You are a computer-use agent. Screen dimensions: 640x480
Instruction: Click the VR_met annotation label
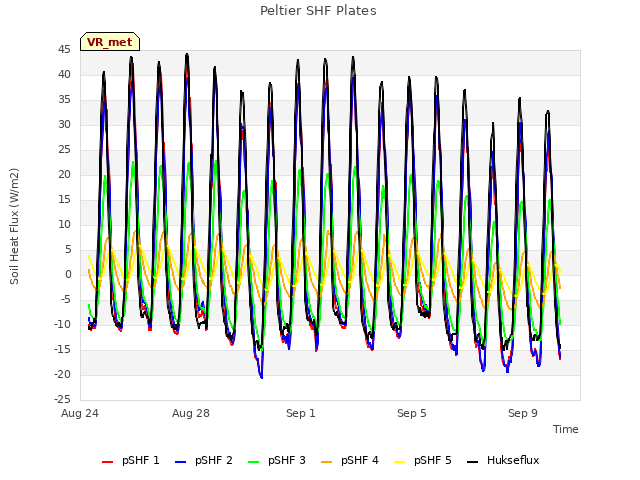(110, 42)
